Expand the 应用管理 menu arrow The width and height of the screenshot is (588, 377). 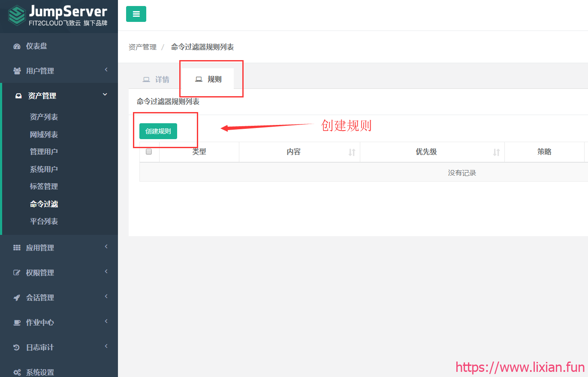106,247
